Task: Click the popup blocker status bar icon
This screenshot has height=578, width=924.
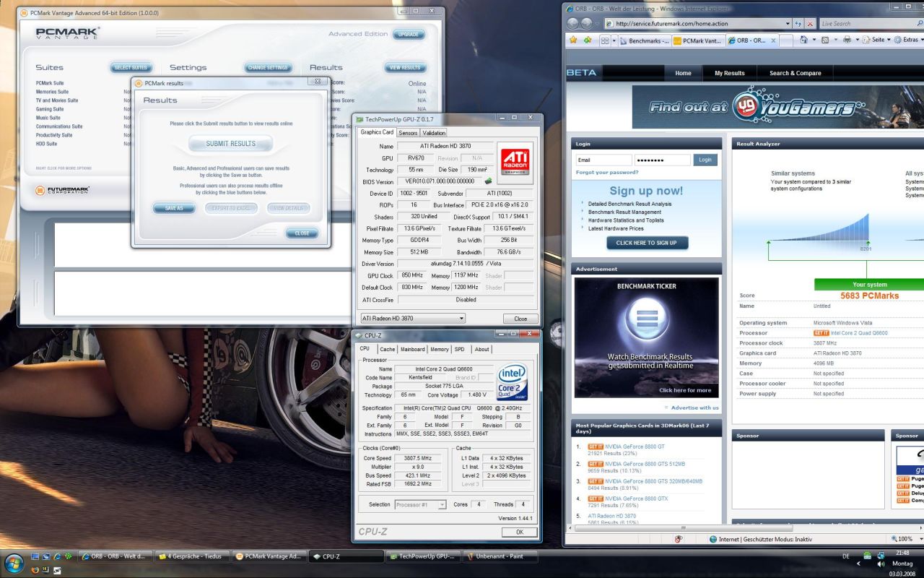Action: click(x=679, y=539)
